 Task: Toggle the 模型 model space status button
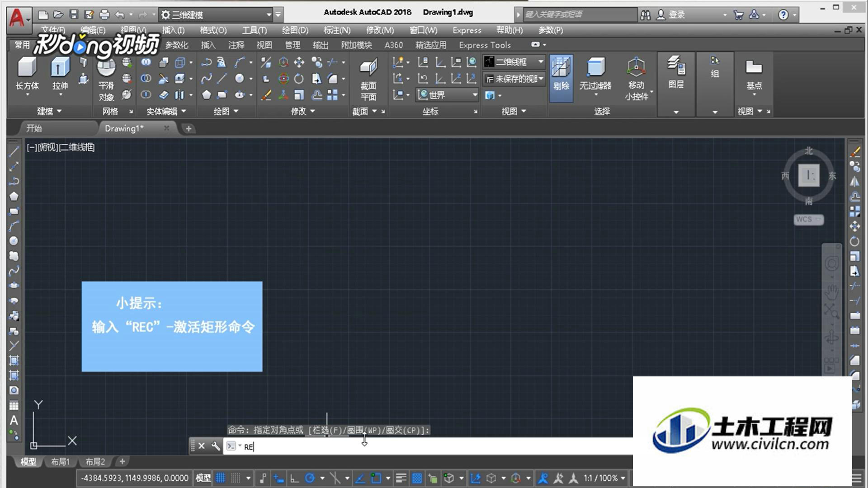(203, 478)
